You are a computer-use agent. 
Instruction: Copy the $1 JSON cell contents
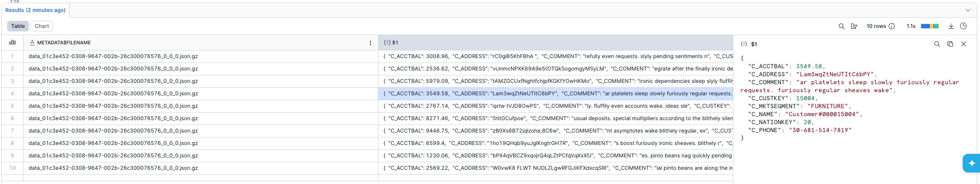point(950,44)
